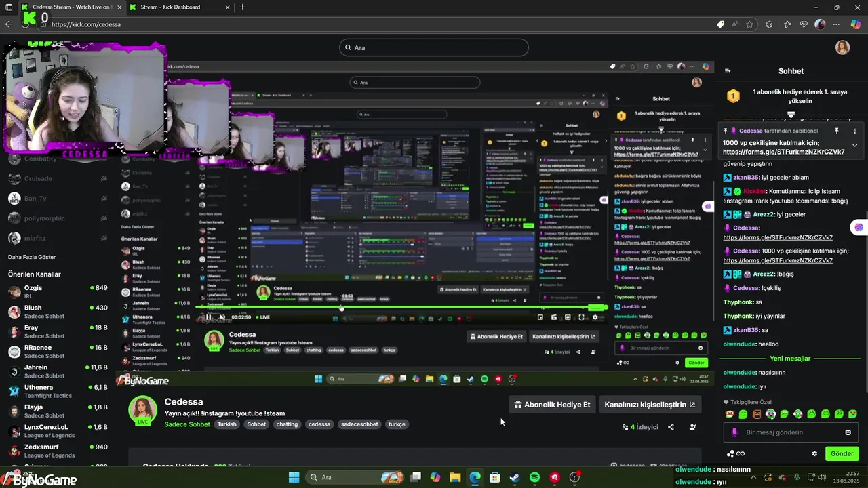
Task: Open followed channel miafitz
Action: 58,238
